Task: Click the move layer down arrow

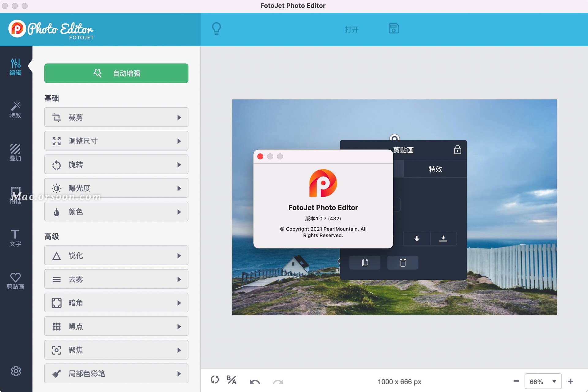Action: point(417,238)
